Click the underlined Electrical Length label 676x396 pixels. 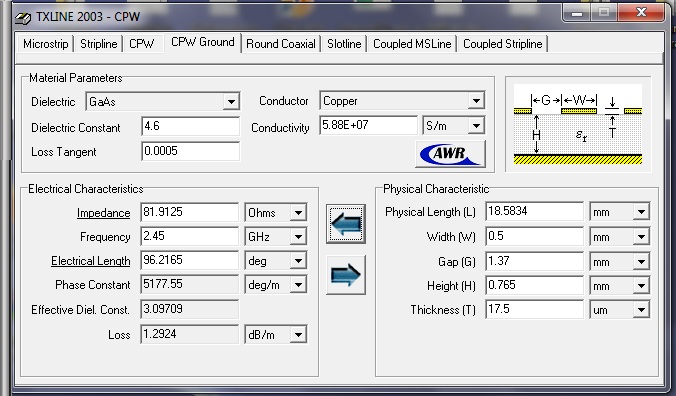(91, 261)
